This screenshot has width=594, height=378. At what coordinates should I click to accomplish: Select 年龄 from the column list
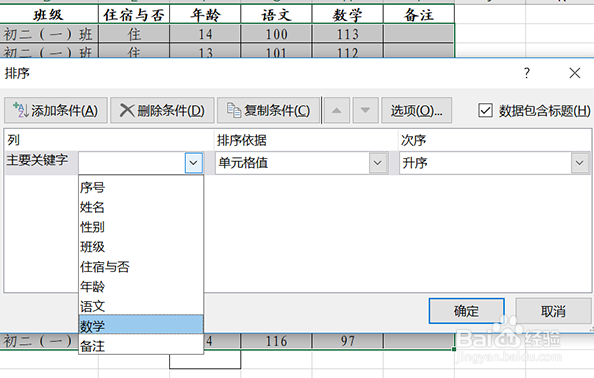[x=141, y=286]
